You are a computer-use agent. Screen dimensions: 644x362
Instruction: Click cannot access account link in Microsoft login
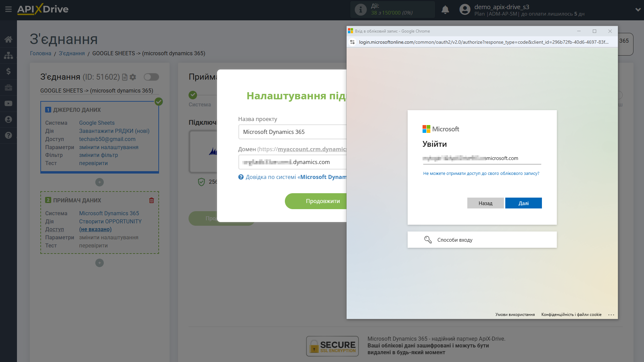point(481,173)
